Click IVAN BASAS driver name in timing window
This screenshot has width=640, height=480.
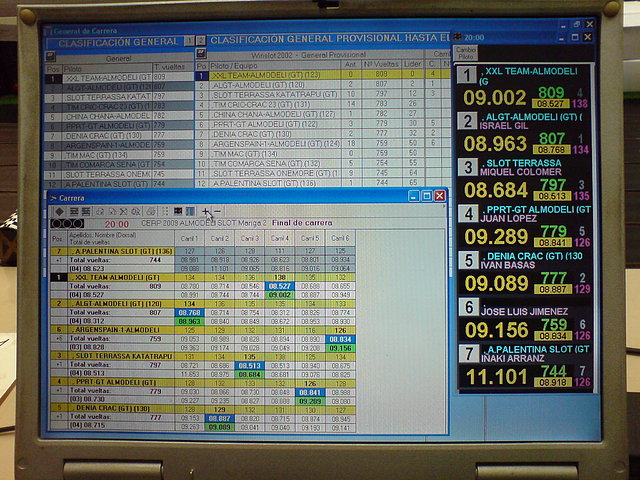pos(507,265)
